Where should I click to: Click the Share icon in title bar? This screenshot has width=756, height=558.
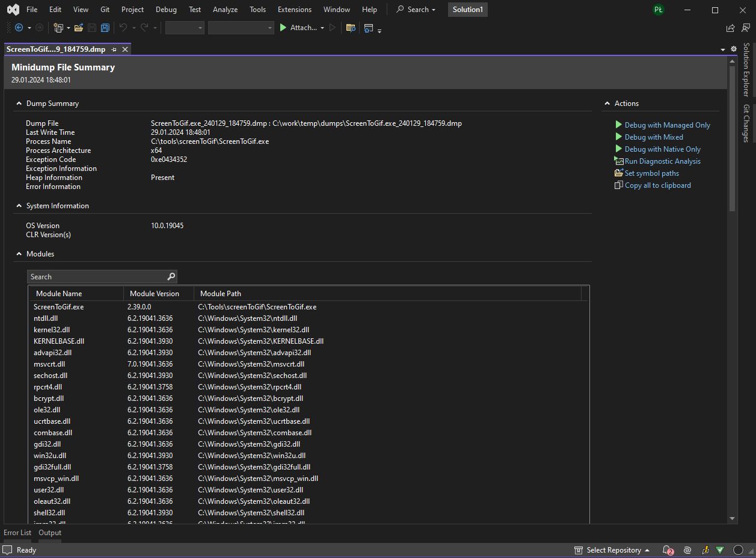730,28
